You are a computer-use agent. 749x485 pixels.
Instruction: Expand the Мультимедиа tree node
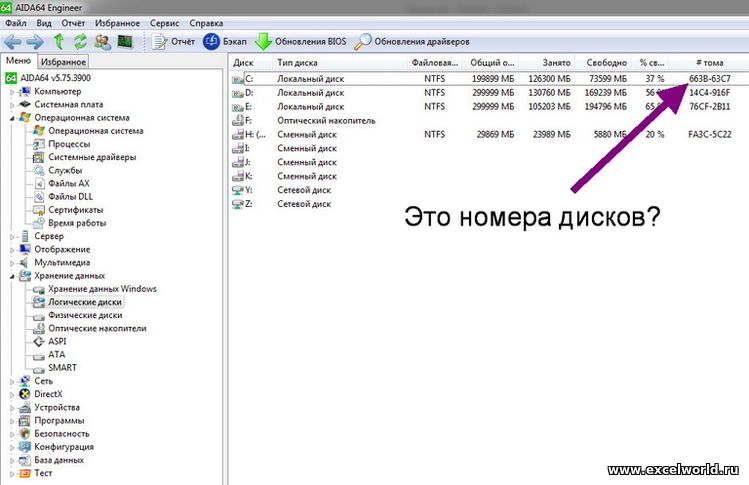[12, 263]
